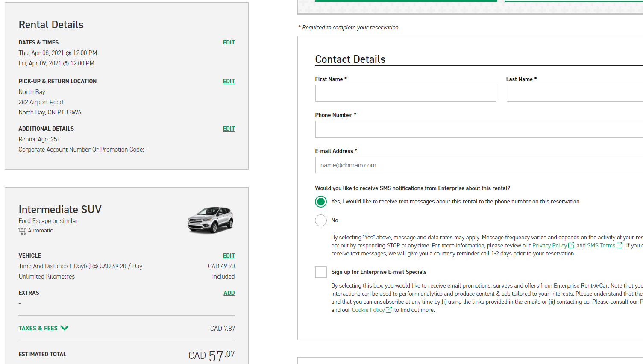Edit the Vehicle selection

point(229,255)
